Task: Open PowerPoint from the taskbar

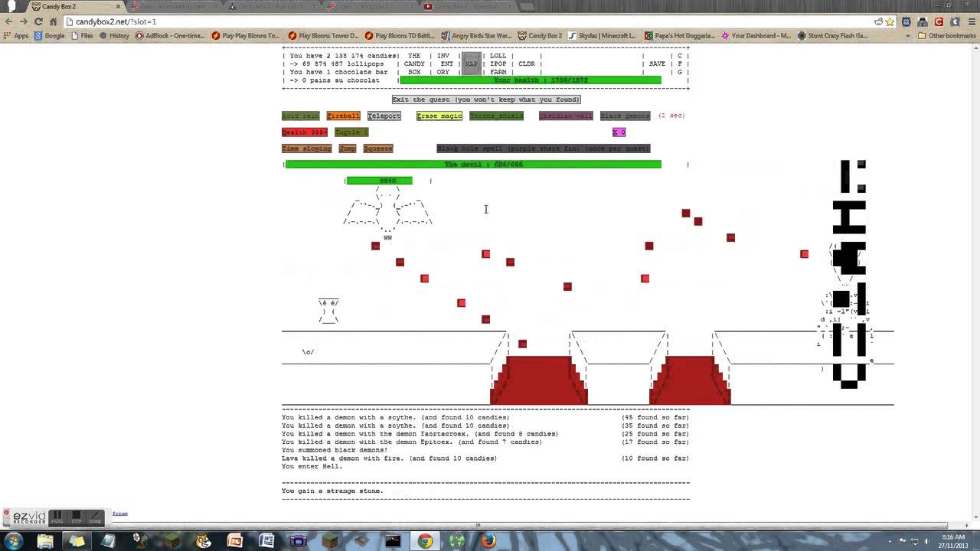Action: click(x=234, y=541)
